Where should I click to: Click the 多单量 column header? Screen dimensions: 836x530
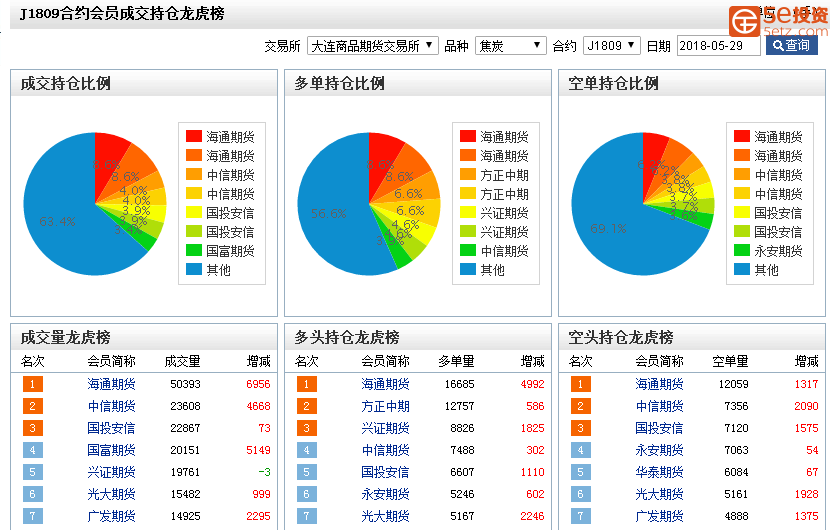click(x=456, y=361)
